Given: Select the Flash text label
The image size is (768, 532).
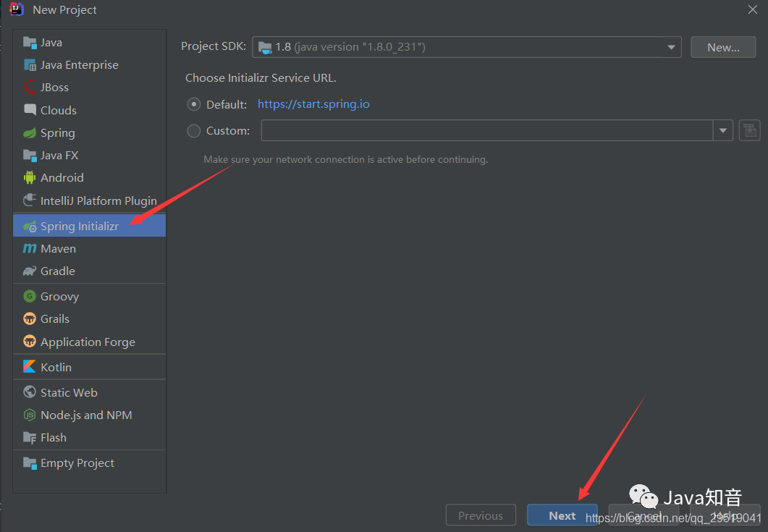Looking at the screenshot, I should click(x=54, y=437).
